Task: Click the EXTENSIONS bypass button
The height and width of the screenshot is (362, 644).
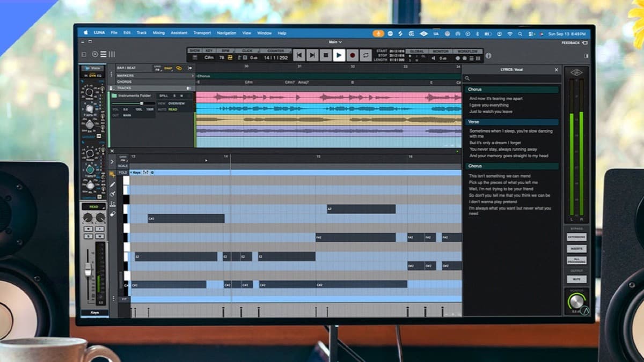Action: point(576,237)
